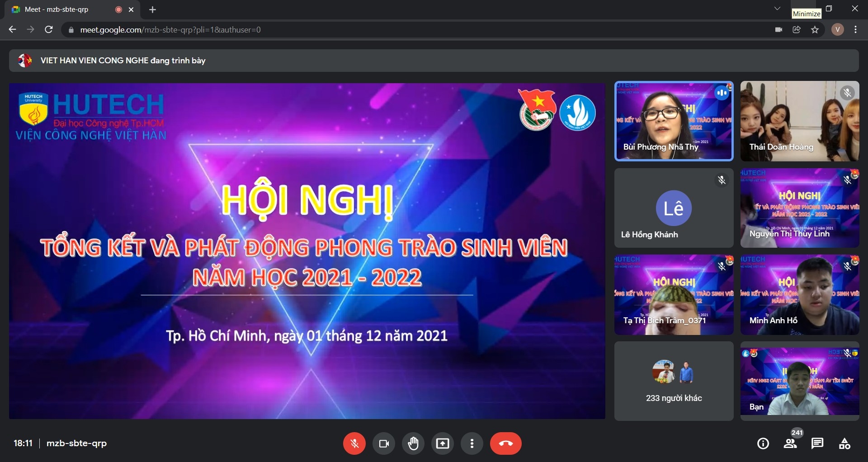Go back to the previous browser page
The image size is (868, 462).
[x=12, y=30]
